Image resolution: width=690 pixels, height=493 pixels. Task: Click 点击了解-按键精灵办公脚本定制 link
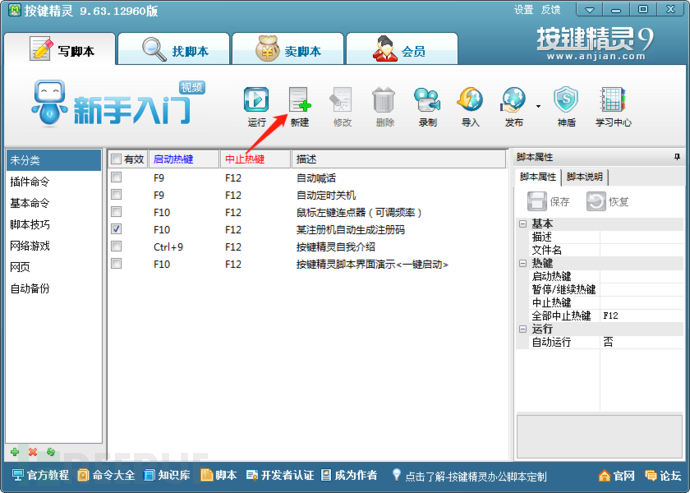click(475, 477)
